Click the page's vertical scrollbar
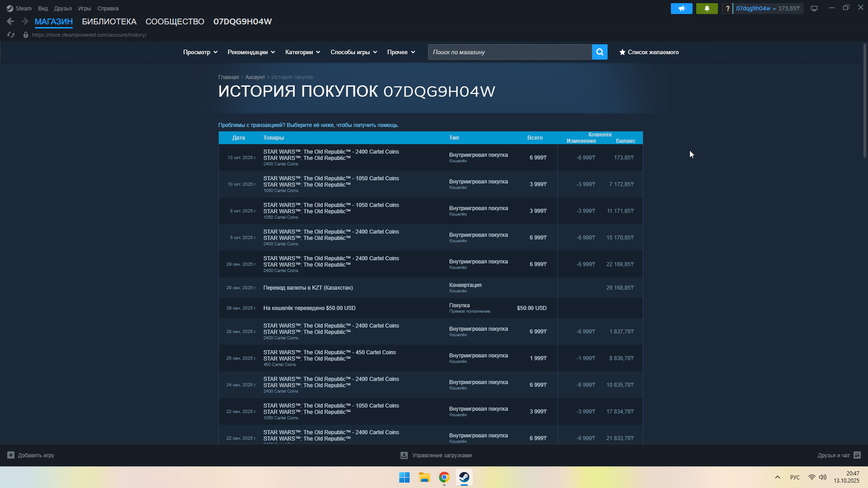868x488 pixels. pyautogui.click(x=864, y=100)
